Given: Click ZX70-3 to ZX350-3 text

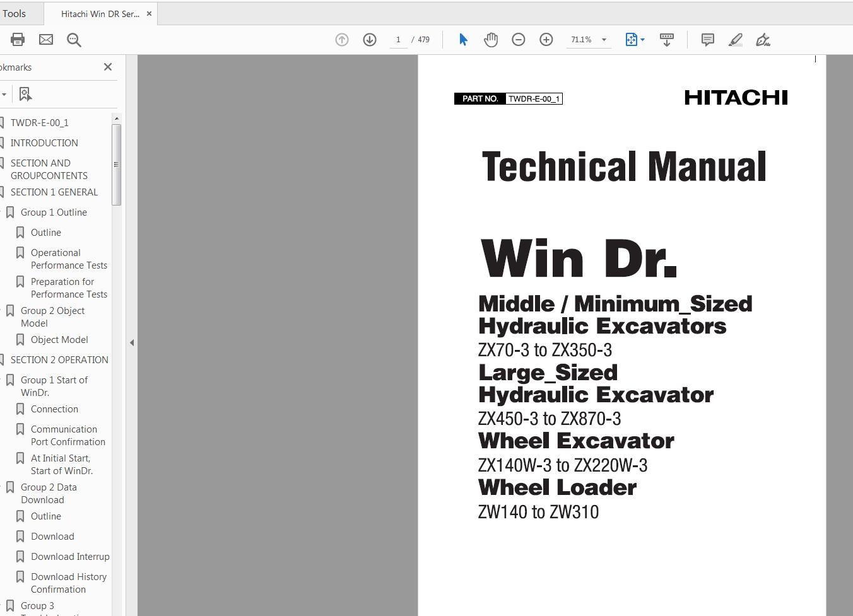Looking at the screenshot, I should [545, 350].
